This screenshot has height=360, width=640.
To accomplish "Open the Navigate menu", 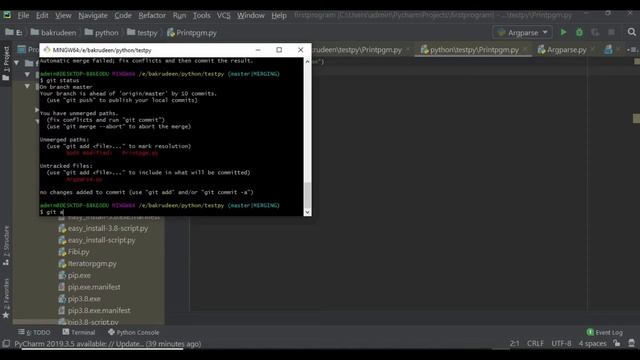I will coord(93,16).
